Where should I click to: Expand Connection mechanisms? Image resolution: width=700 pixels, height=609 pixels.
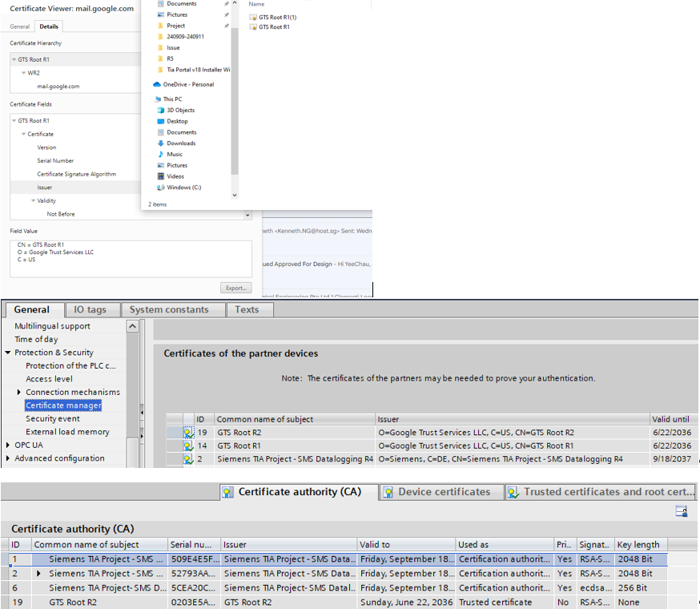coord(18,392)
